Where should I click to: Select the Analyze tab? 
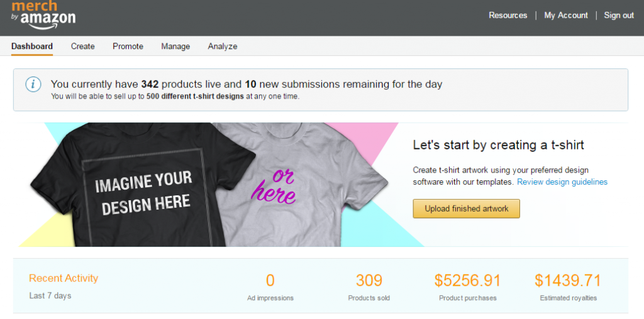click(x=223, y=46)
